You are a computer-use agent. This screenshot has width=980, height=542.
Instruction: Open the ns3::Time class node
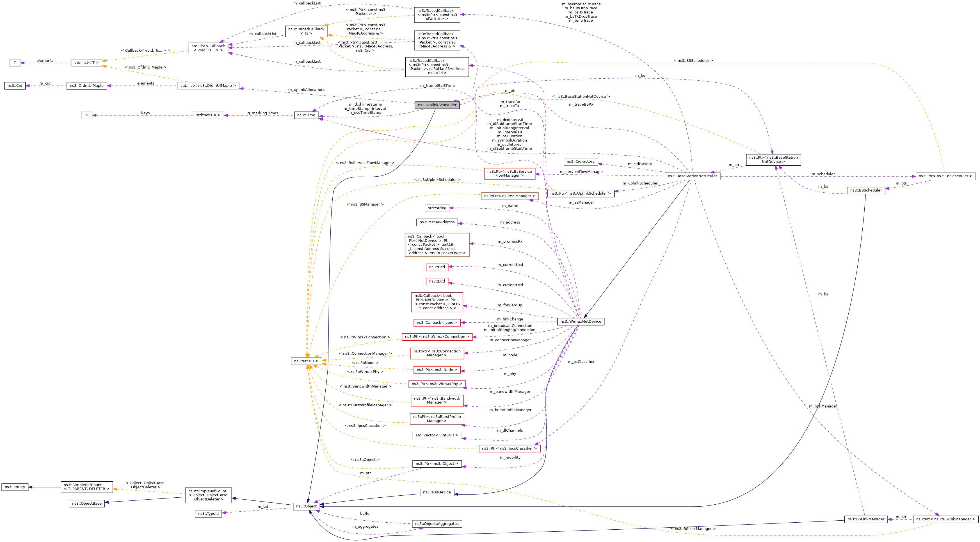(x=306, y=115)
